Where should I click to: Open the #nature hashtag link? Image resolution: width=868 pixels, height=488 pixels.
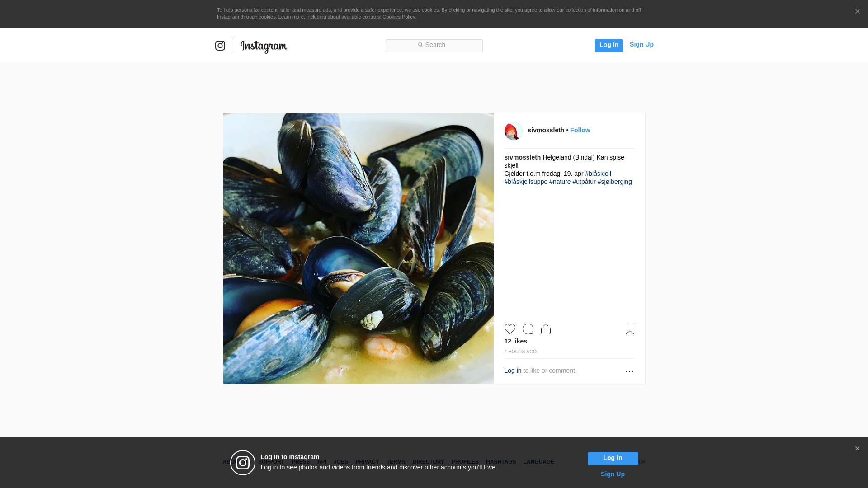[560, 182]
